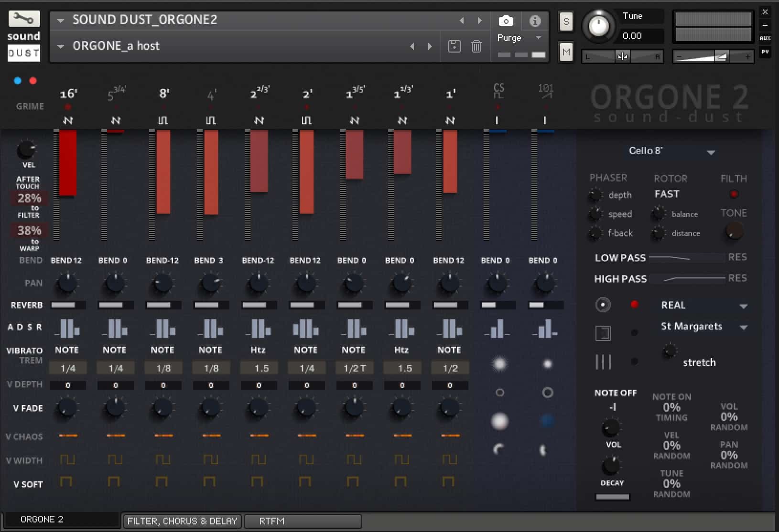Open the instrument info icon
Viewport: 779px width, 532px height.
click(x=535, y=21)
